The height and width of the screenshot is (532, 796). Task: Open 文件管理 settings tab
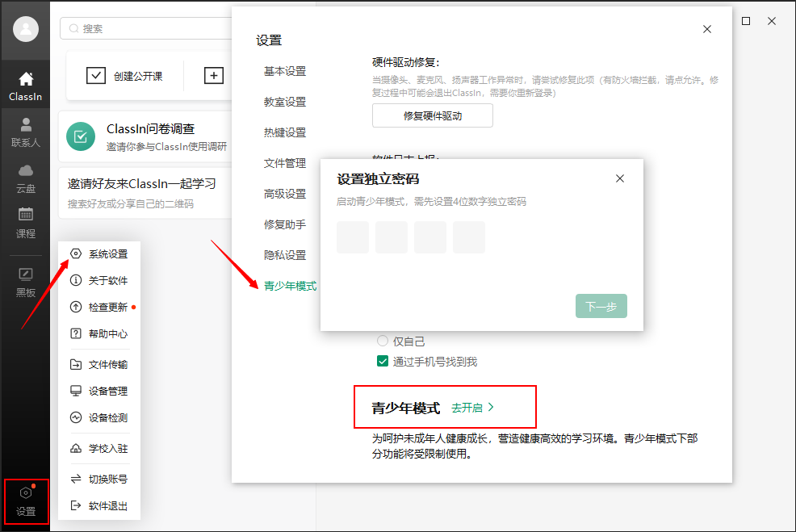[x=285, y=163]
